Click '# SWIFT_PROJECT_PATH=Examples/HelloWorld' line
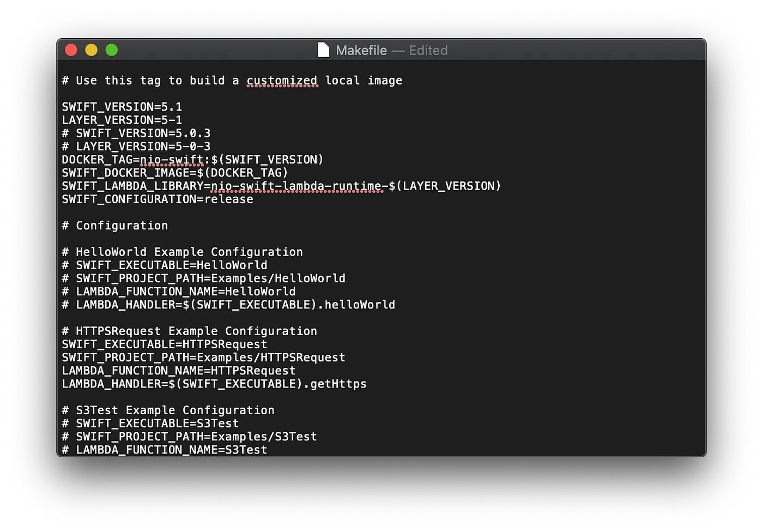 coord(204,279)
